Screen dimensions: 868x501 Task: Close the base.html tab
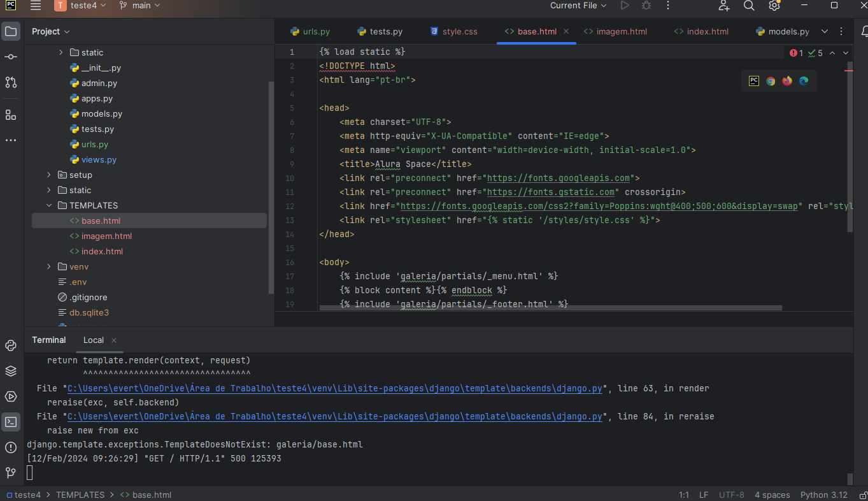pyautogui.click(x=566, y=31)
